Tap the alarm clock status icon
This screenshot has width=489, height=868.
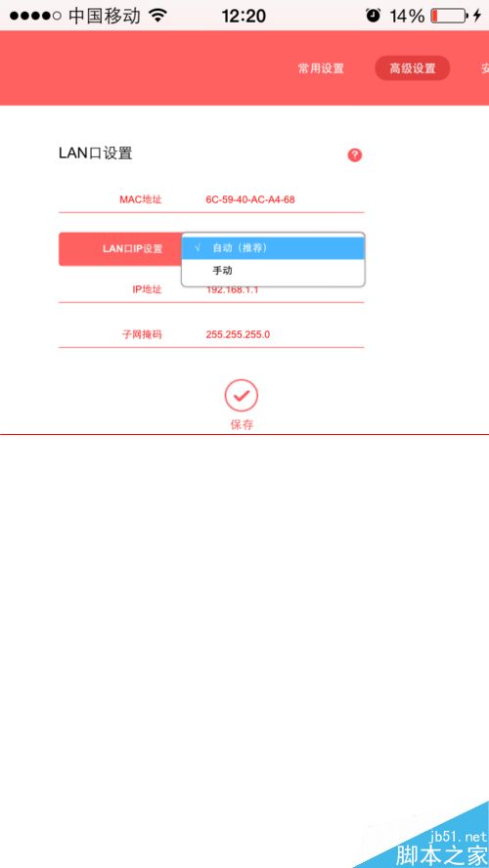pos(374,16)
